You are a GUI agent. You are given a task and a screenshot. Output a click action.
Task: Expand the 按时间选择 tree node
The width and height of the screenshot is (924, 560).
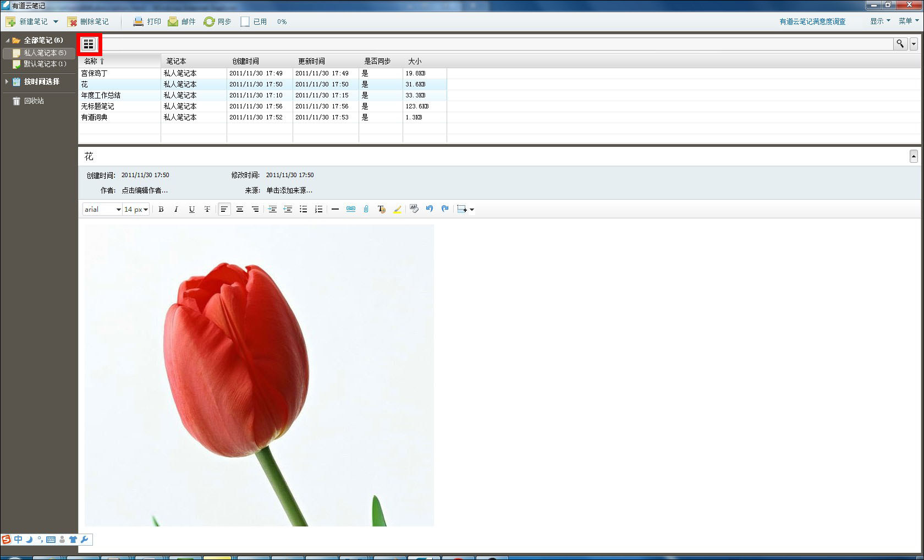7,81
